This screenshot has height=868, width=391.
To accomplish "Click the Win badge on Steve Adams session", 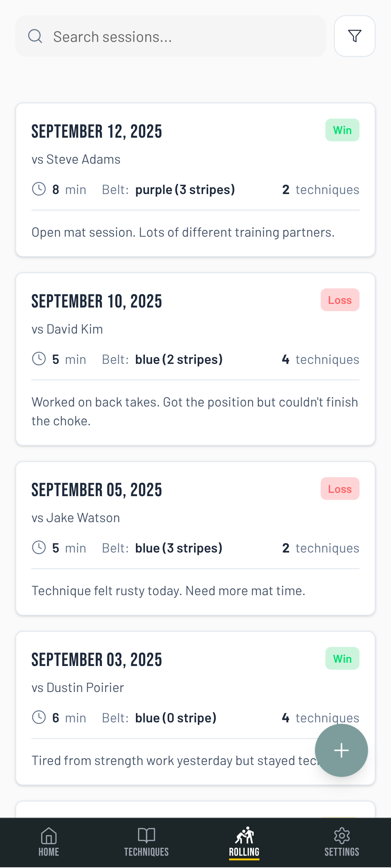I will (342, 130).
